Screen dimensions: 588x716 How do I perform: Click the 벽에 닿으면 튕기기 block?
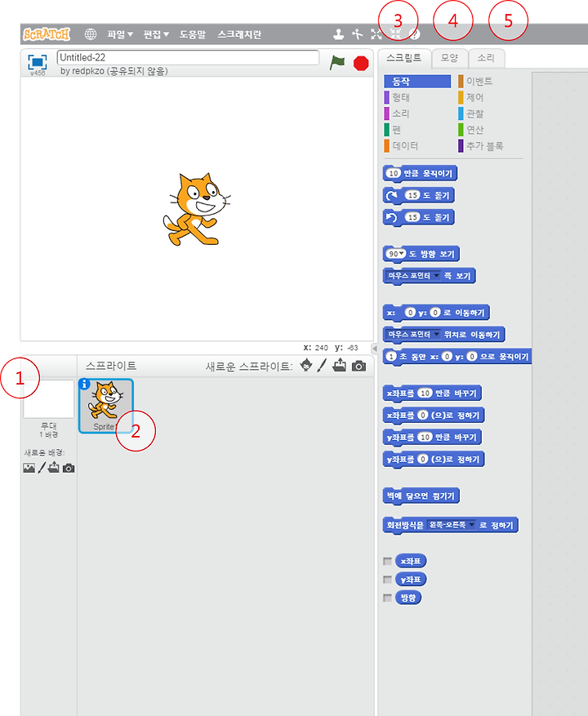click(421, 496)
